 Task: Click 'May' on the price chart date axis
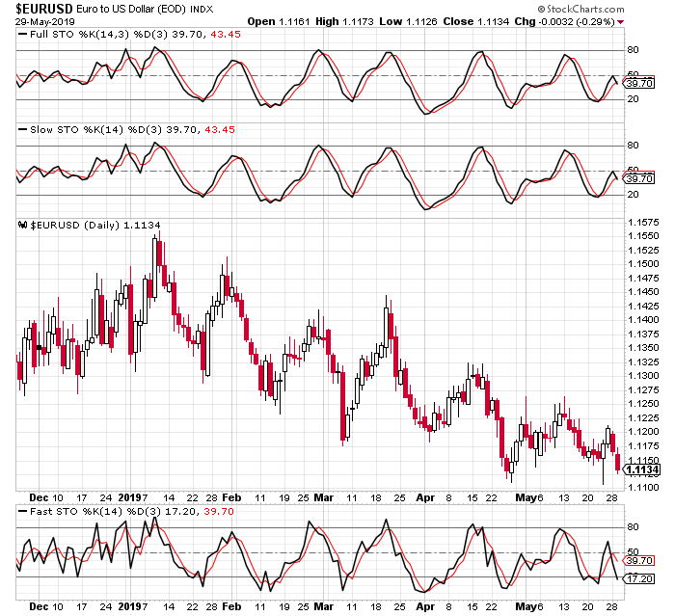point(526,498)
